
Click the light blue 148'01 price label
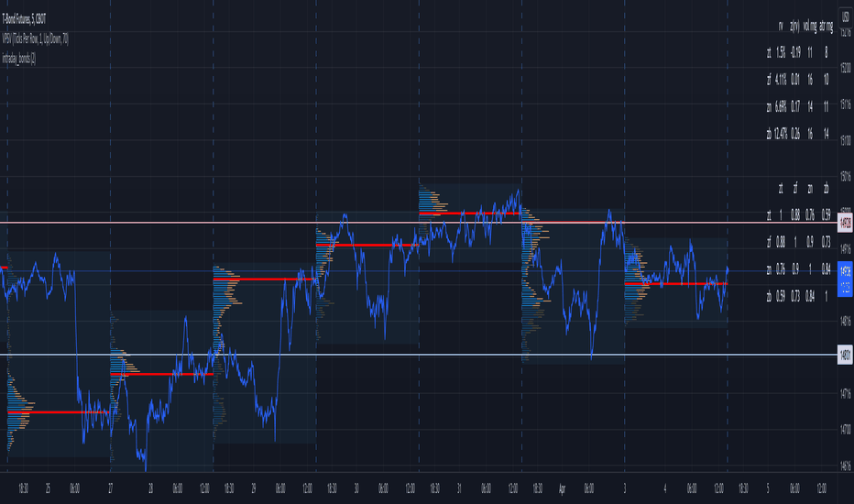[845, 355]
